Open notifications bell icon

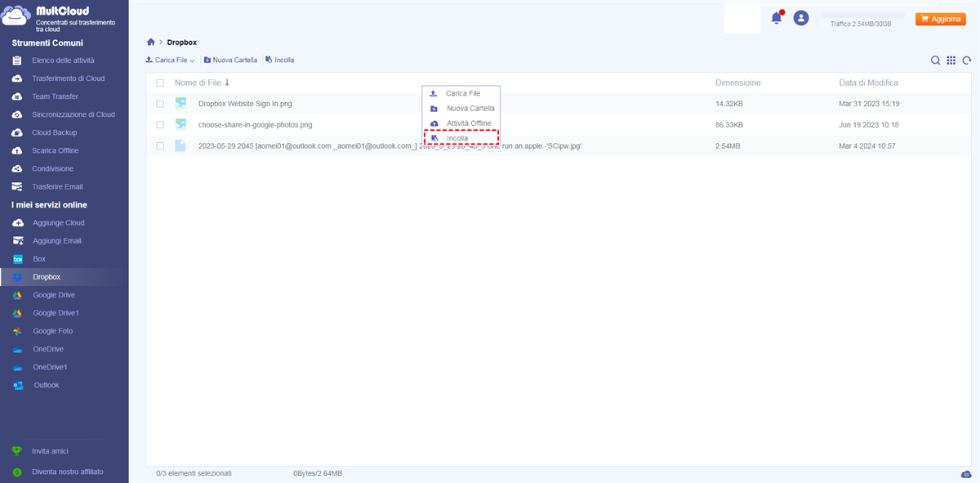point(776,18)
